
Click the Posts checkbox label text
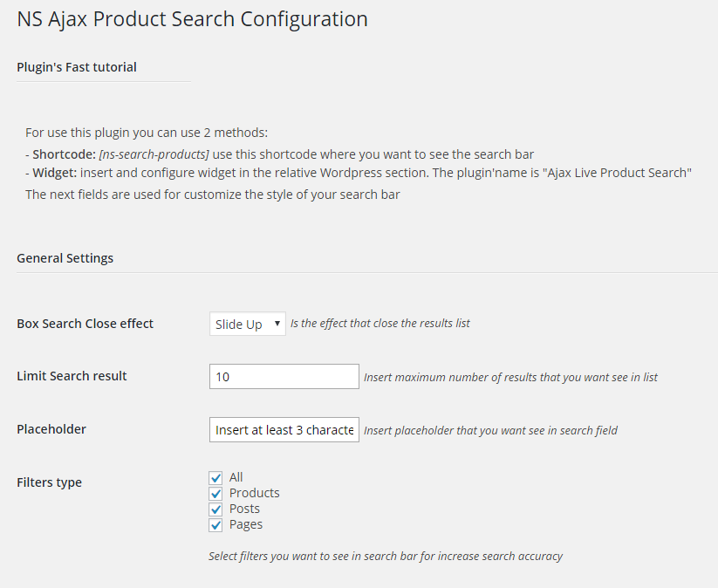coord(244,509)
